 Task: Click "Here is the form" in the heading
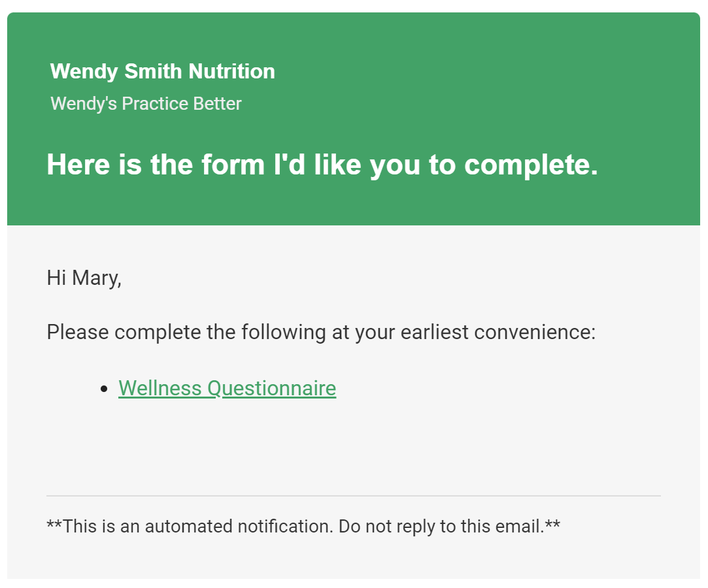pos(156,164)
